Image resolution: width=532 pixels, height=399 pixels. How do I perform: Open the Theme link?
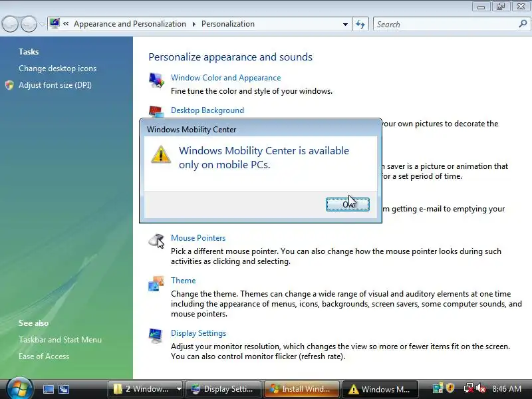[184, 281]
